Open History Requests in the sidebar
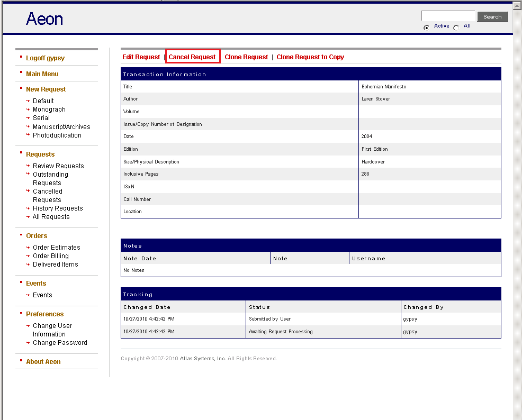The width and height of the screenshot is (522, 420). (58, 208)
